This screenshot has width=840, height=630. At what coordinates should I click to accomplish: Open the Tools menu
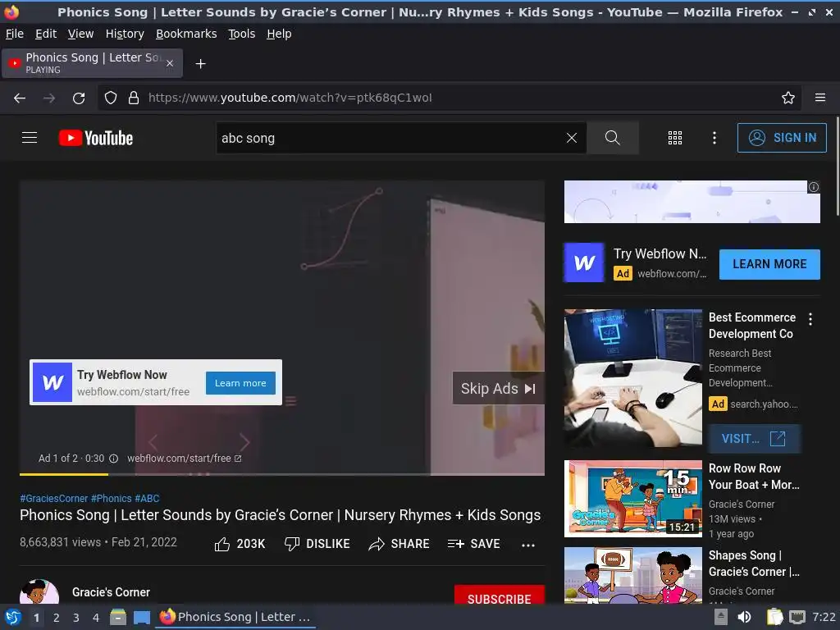(x=242, y=34)
